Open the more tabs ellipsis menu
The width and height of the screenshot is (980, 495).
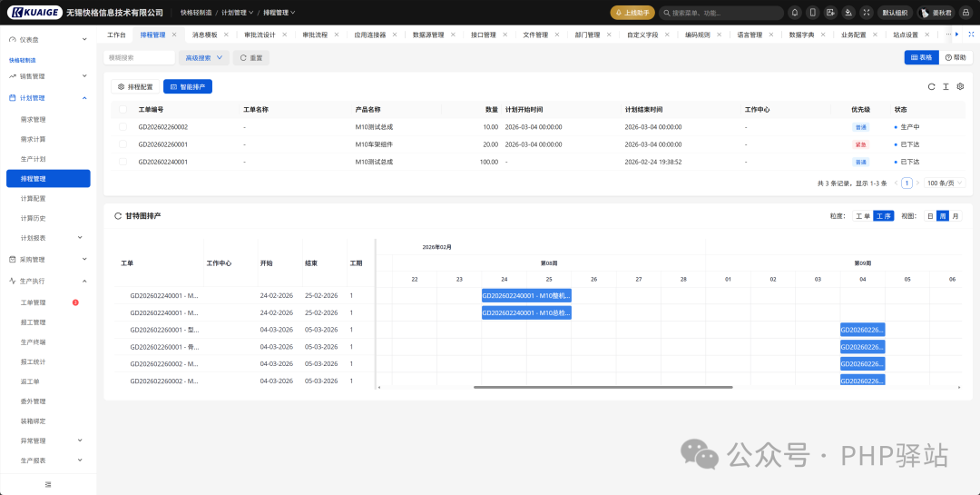click(x=948, y=35)
